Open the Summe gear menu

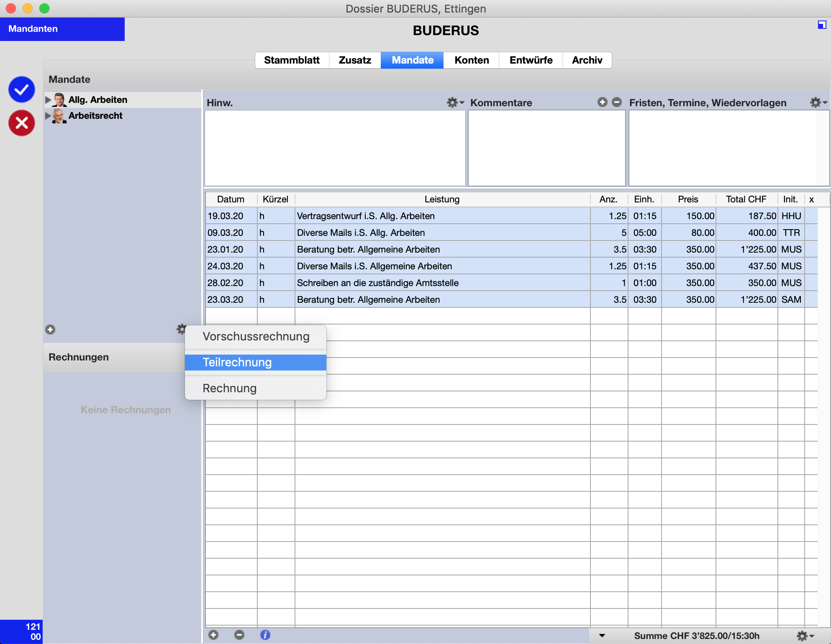click(805, 636)
